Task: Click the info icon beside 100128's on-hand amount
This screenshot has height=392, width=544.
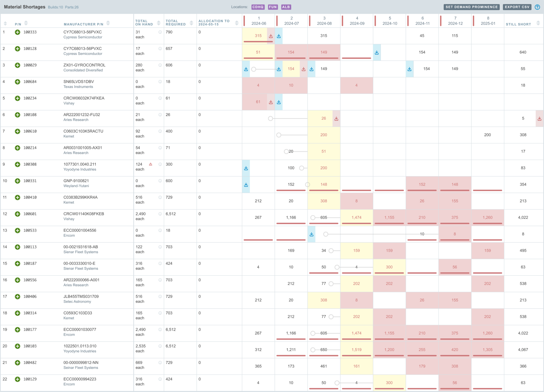Action: [x=160, y=49]
